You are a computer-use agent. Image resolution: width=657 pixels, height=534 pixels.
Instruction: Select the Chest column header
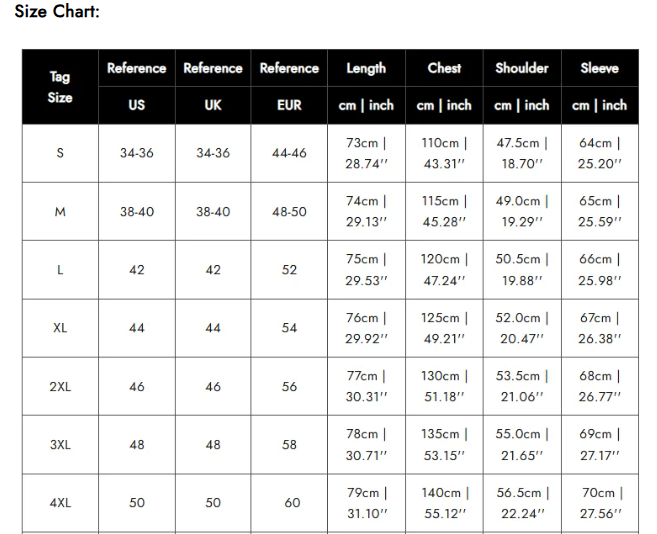click(444, 68)
